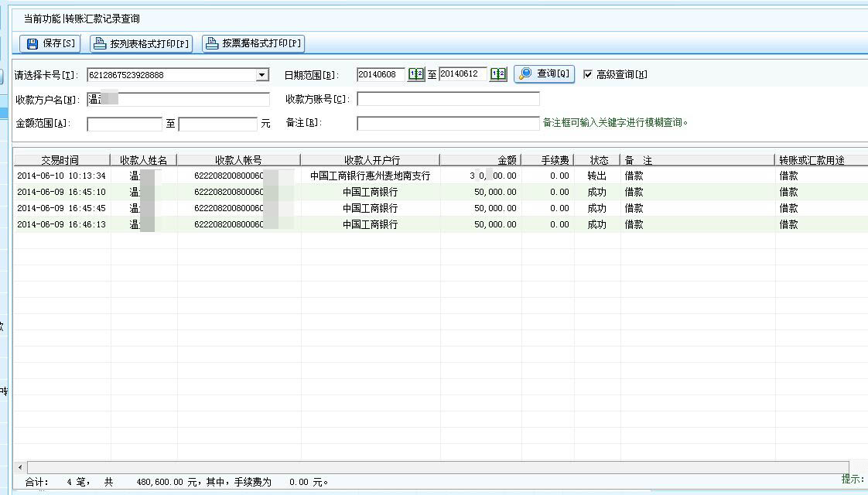Image resolution: width=868 pixels, height=495 pixels.
Task: Click the receipt-format print printer icon
Action: coord(212,44)
